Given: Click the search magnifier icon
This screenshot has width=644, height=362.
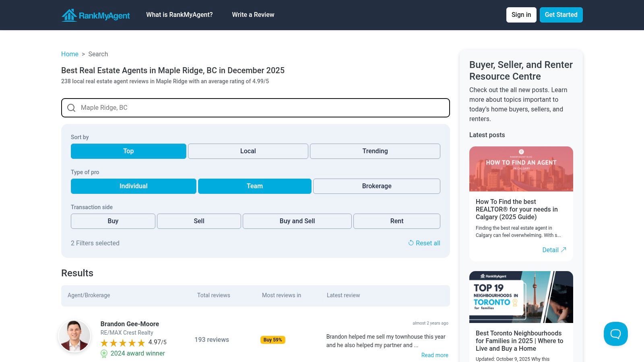Looking at the screenshot, I should coord(71,108).
